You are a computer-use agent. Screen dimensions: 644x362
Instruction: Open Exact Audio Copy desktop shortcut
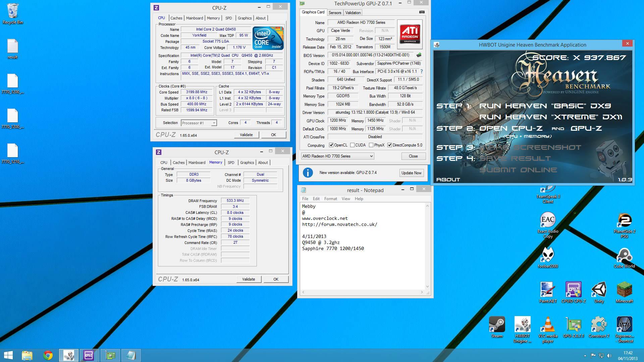pyautogui.click(x=548, y=225)
